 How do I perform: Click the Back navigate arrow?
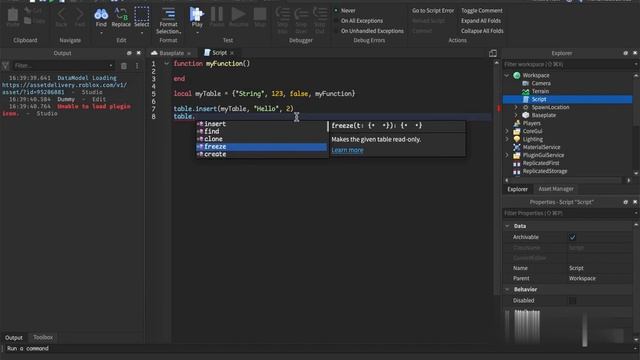pos(61,15)
